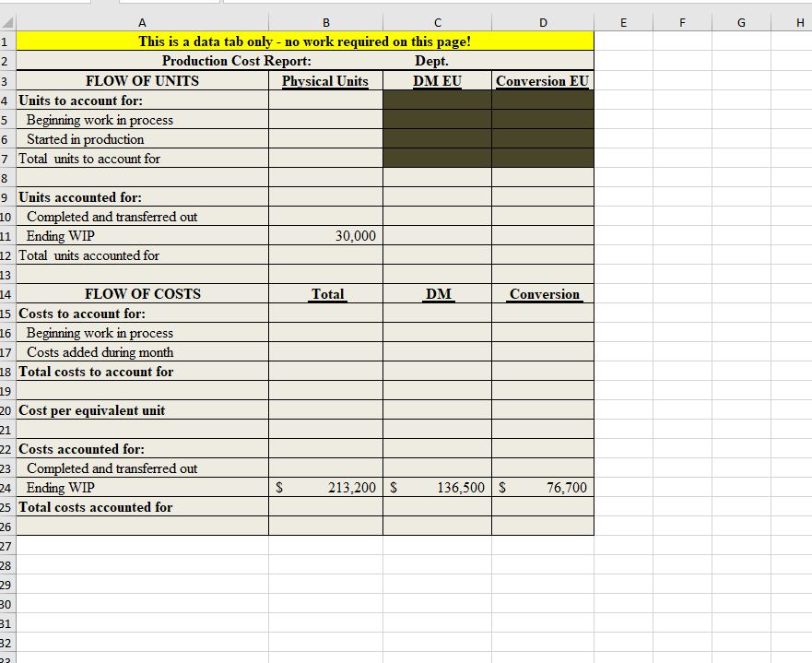Select column B header
Screen dimensions: 812x663
(325, 22)
